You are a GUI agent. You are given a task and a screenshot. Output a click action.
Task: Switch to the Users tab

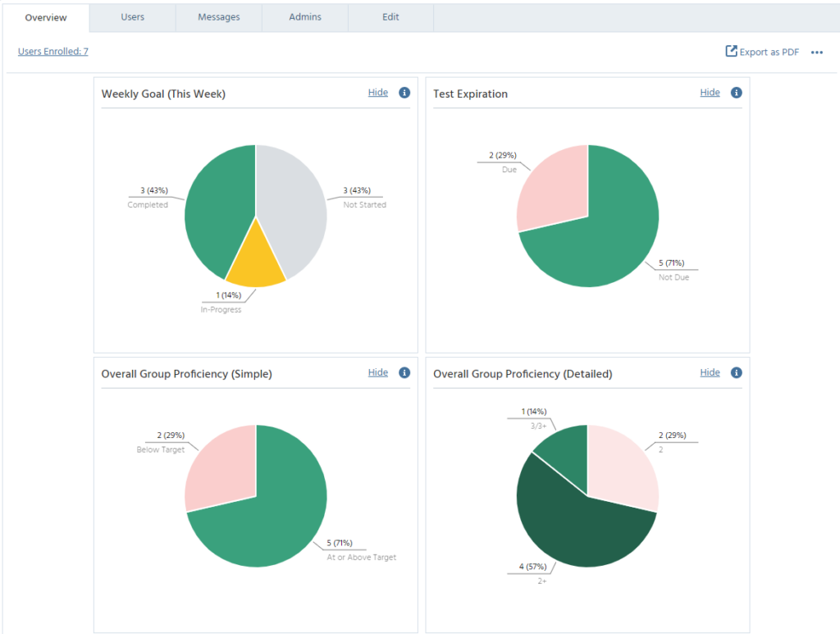pyautogui.click(x=133, y=17)
